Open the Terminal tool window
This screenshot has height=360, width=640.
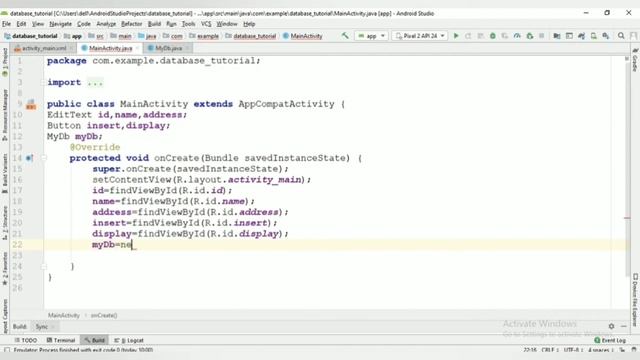pyautogui.click(x=61, y=340)
